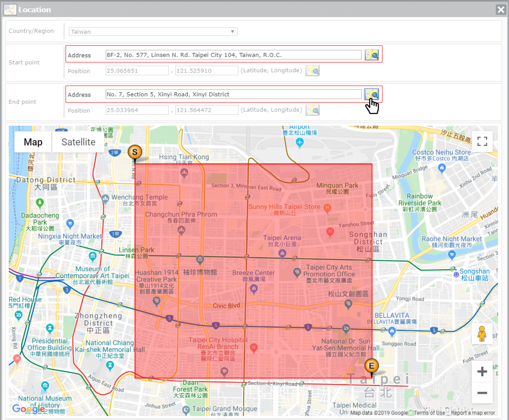The height and width of the screenshot is (420, 509).
Task: Click Taipei City Arts Promotion Office pin
Action: click(297, 272)
